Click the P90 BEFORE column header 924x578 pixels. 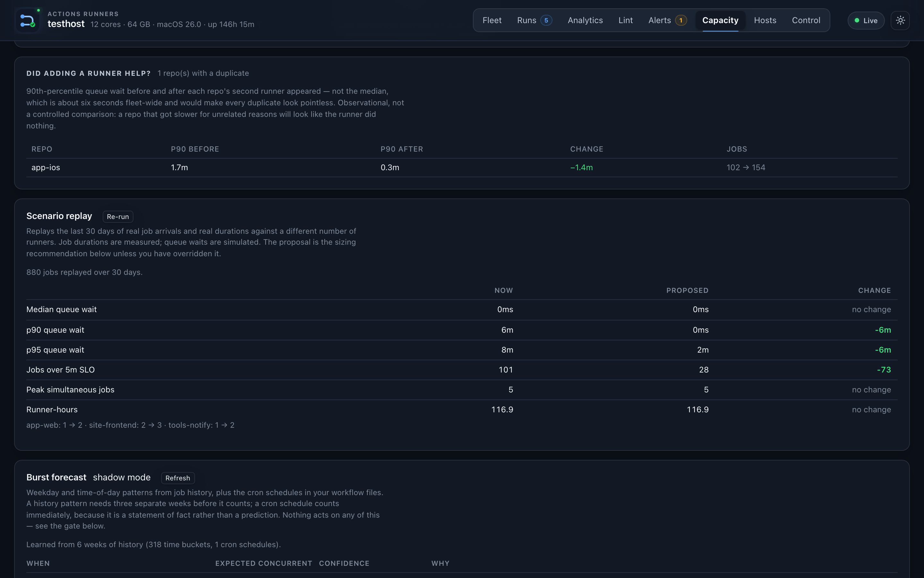pyautogui.click(x=195, y=149)
